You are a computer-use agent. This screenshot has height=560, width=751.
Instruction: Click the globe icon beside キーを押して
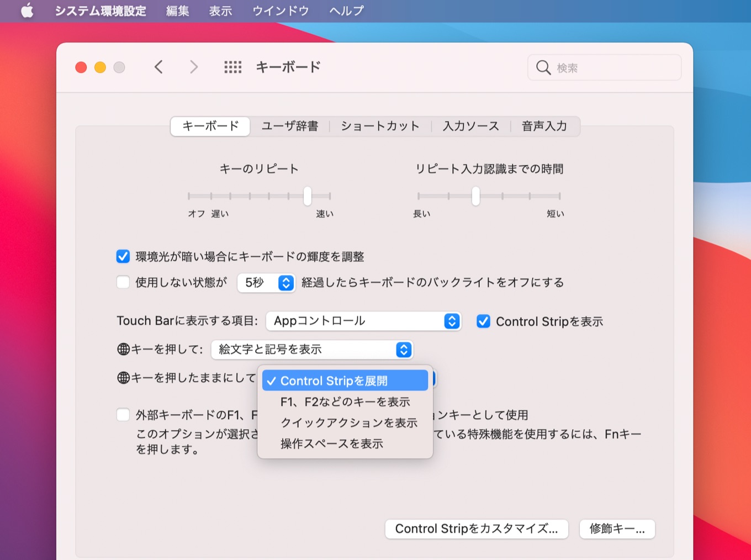(x=124, y=349)
